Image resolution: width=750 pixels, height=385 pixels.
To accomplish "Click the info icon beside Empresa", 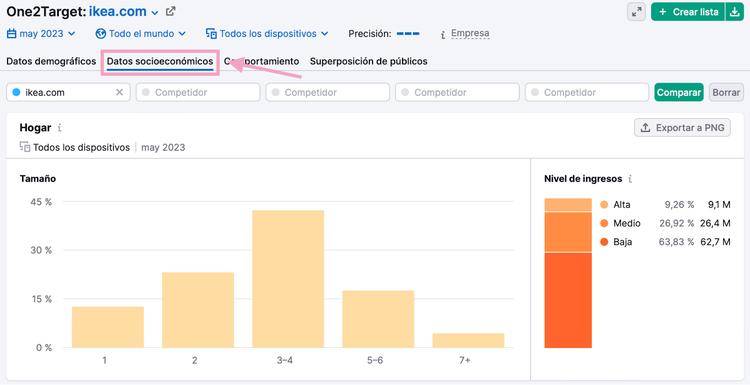I will pos(443,34).
